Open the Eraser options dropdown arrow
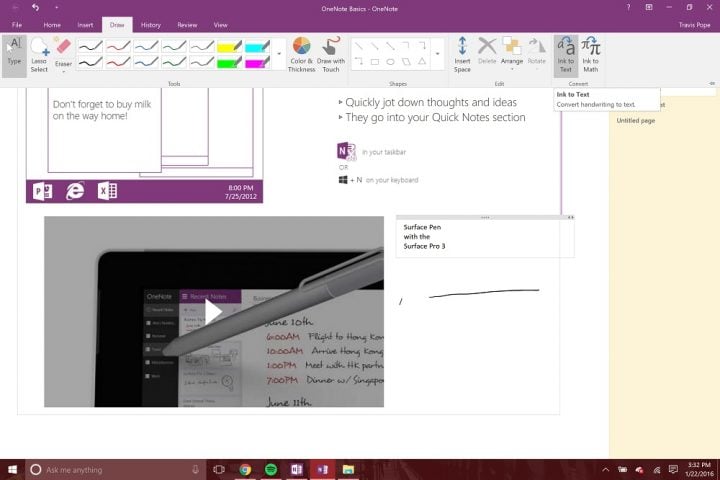720x480 pixels. (x=63, y=72)
